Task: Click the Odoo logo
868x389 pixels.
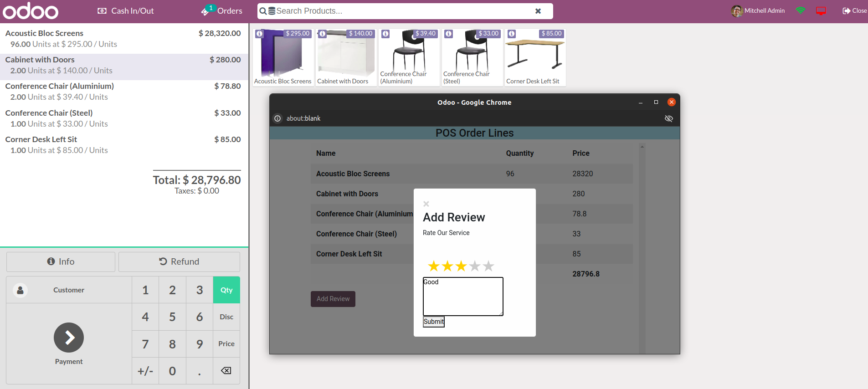Action: [31, 11]
